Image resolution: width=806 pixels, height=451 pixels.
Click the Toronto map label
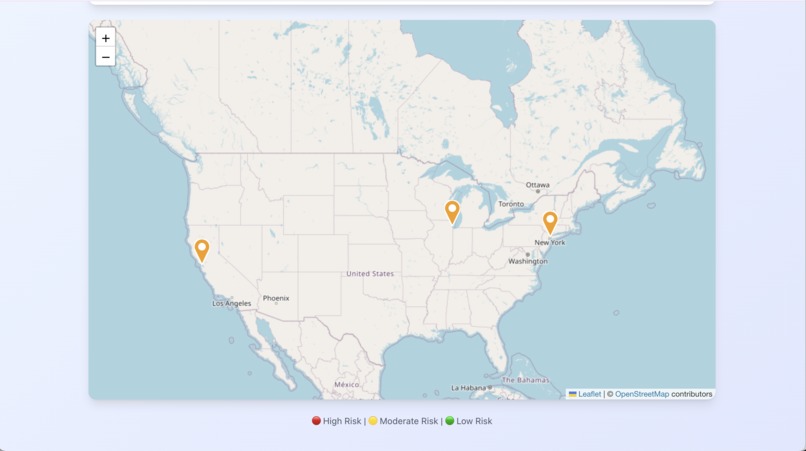(x=511, y=204)
